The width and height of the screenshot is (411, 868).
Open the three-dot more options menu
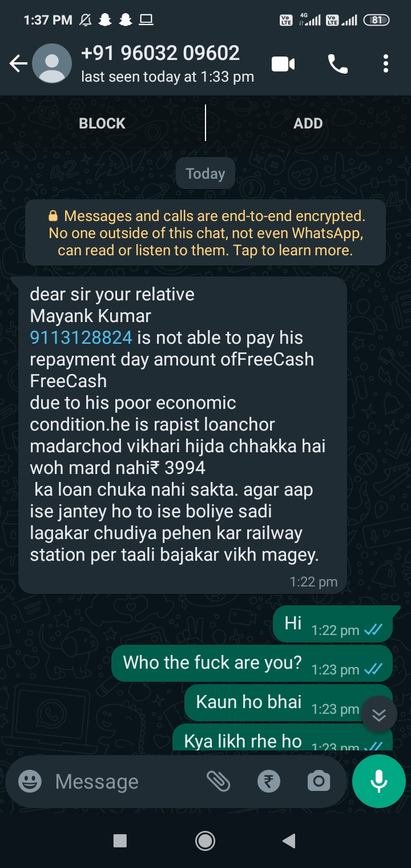(x=386, y=64)
